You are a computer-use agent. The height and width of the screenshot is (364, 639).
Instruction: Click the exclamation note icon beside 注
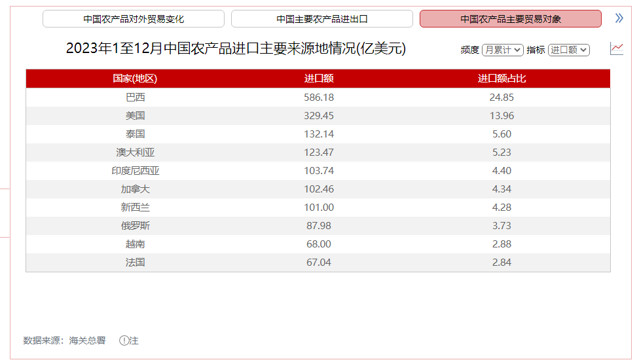[124, 340]
